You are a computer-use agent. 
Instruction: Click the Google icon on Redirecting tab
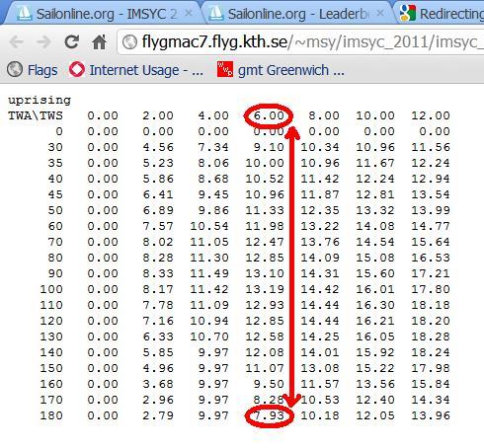407,13
